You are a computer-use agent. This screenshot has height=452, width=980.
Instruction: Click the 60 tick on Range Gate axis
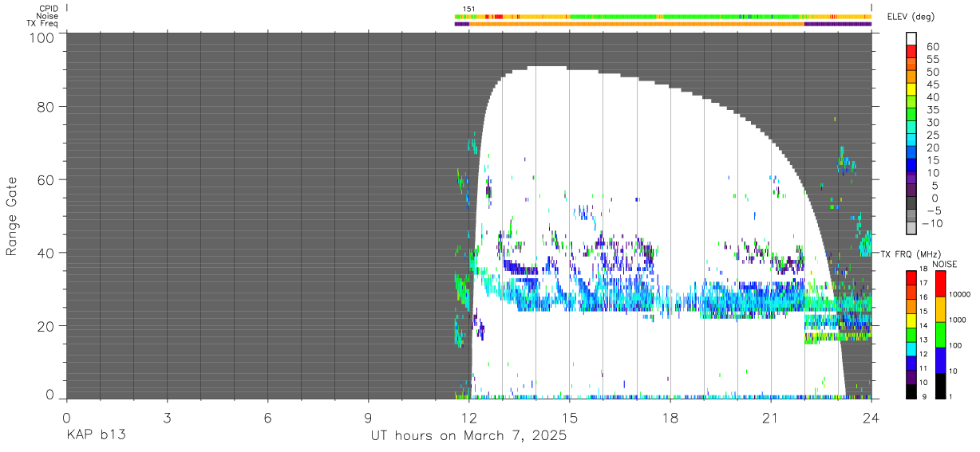(x=45, y=179)
